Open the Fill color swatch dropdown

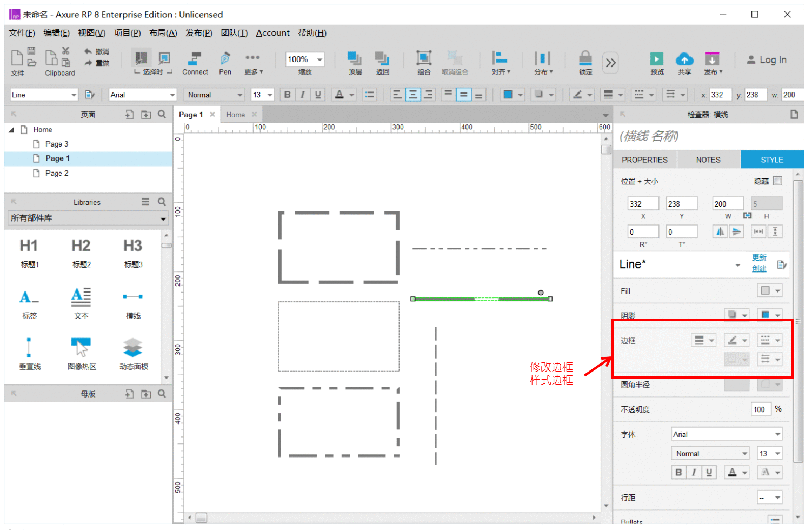point(770,290)
